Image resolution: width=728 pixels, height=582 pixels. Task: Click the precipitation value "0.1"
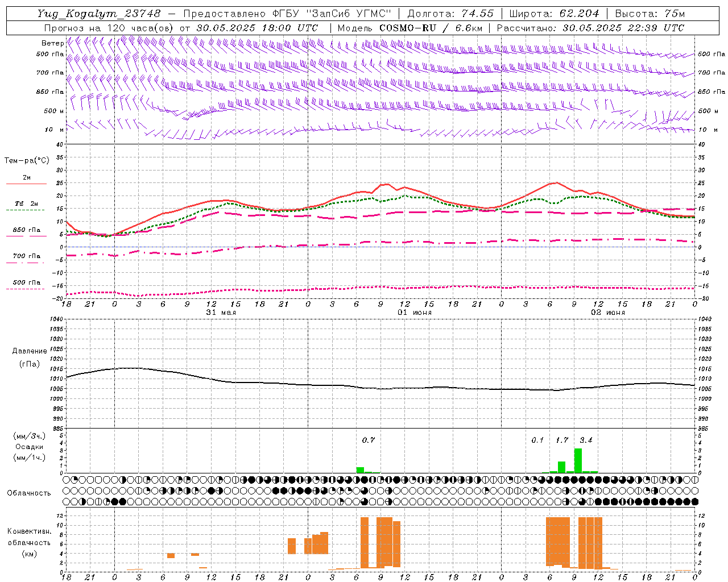click(537, 440)
